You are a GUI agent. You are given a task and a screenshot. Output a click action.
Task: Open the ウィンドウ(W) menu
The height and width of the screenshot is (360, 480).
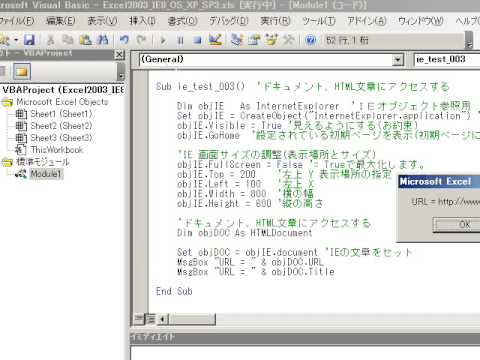point(421,21)
